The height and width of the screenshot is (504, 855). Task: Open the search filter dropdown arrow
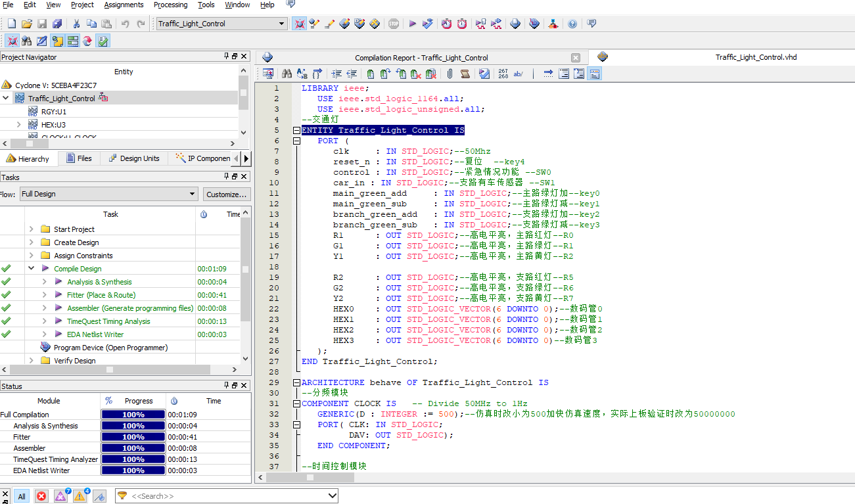(332, 496)
